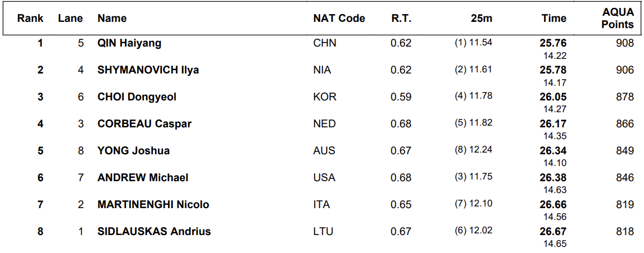
Task: Select swimmer name SHYMANOVICH Ilya
Action: pos(148,70)
